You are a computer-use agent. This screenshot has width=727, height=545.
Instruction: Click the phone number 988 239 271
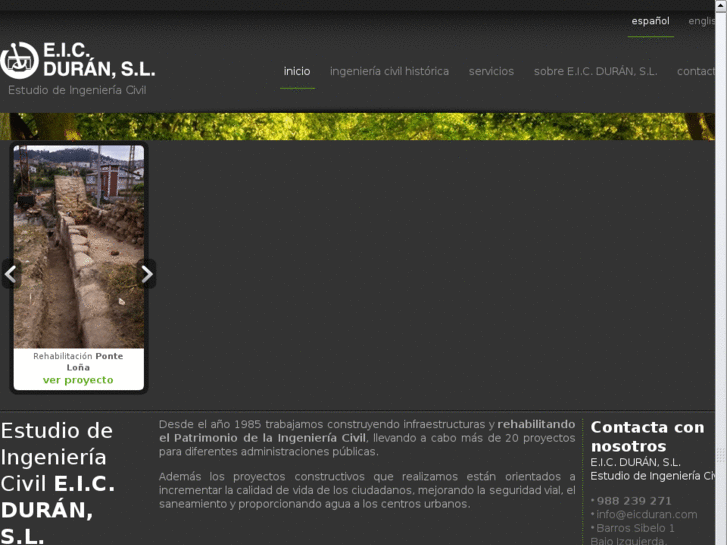pyautogui.click(x=634, y=501)
